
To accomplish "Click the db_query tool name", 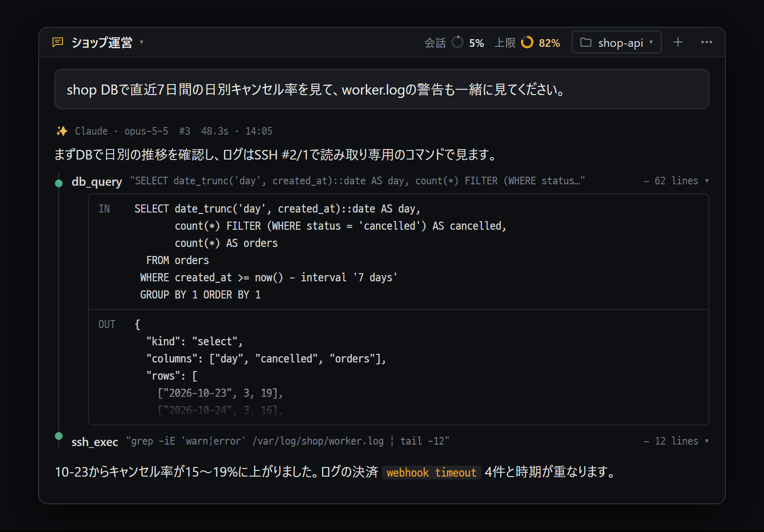I will (x=96, y=181).
